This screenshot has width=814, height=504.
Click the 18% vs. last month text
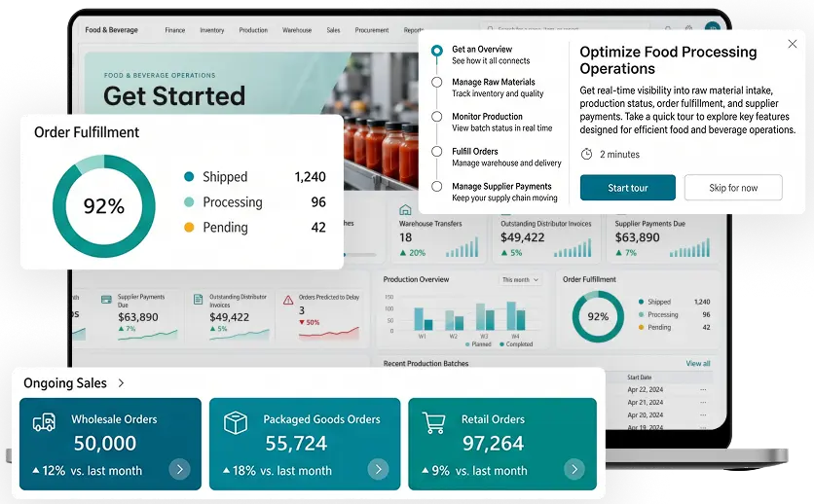(277, 470)
